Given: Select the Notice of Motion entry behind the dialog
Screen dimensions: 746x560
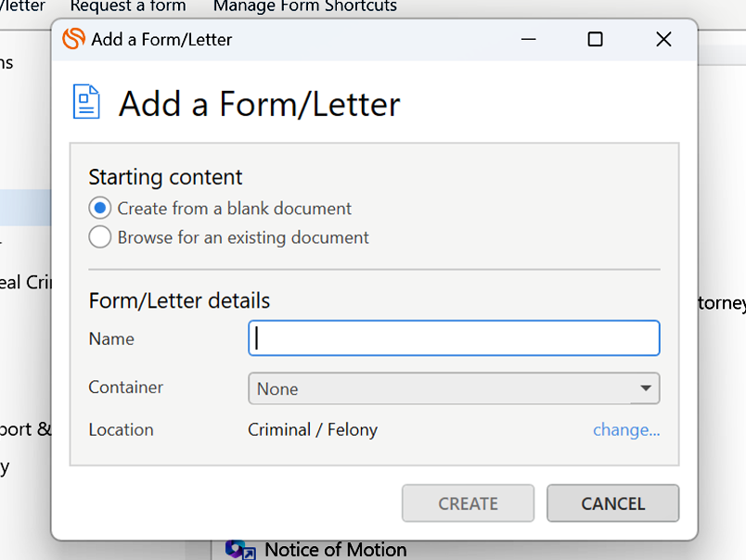Looking at the screenshot, I should (334, 549).
